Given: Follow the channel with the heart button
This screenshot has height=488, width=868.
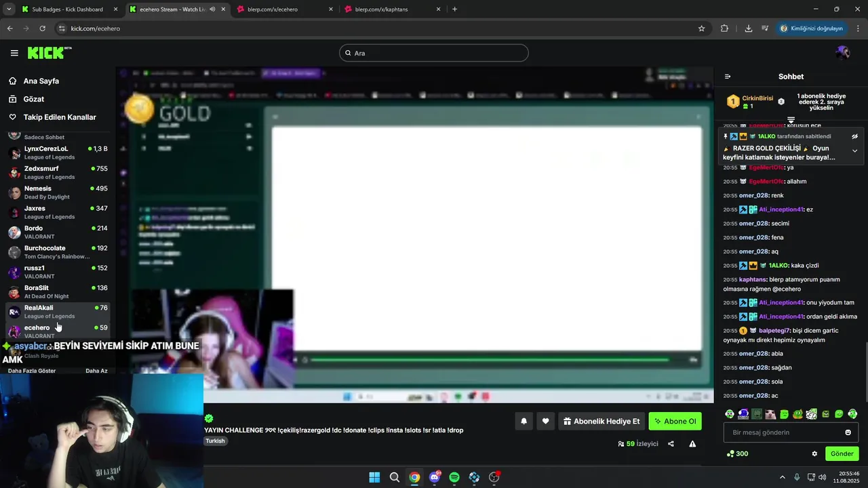Looking at the screenshot, I should click(x=545, y=421).
